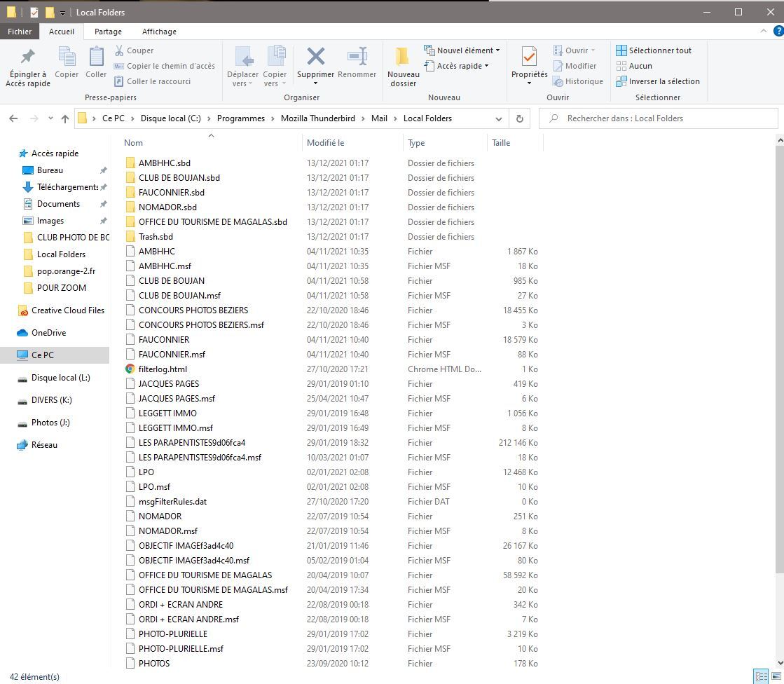Expand the address bar history dropdown
The width and height of the screenshot is (784, 684).
point(499,119)
